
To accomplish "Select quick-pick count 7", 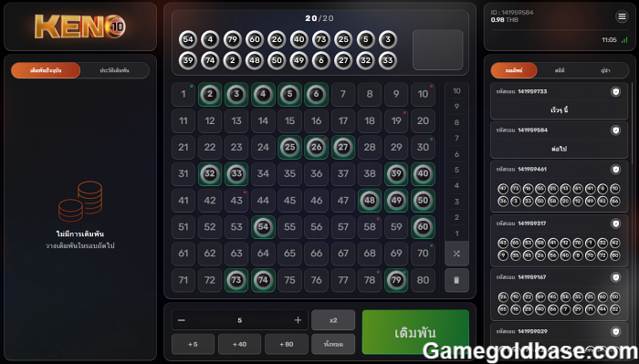I will 456,139.
